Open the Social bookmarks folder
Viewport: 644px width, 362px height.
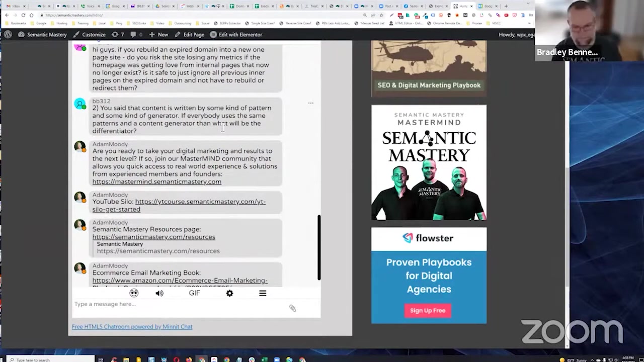click(x=202, y=23)
